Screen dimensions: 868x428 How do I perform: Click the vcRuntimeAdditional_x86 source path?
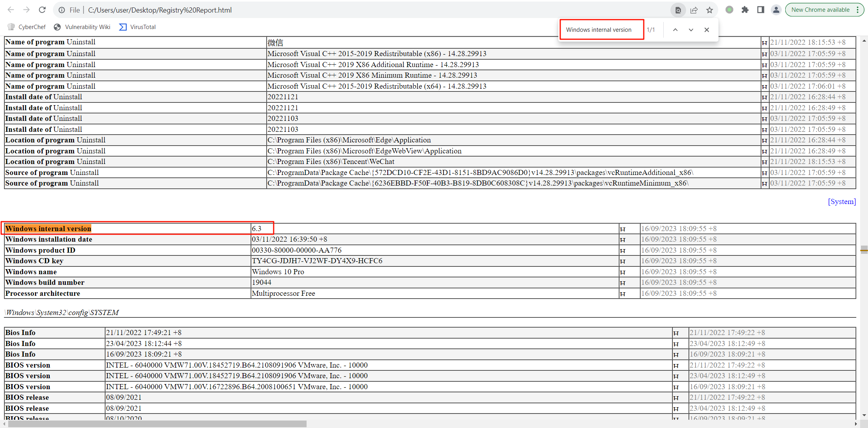point(480,173)
